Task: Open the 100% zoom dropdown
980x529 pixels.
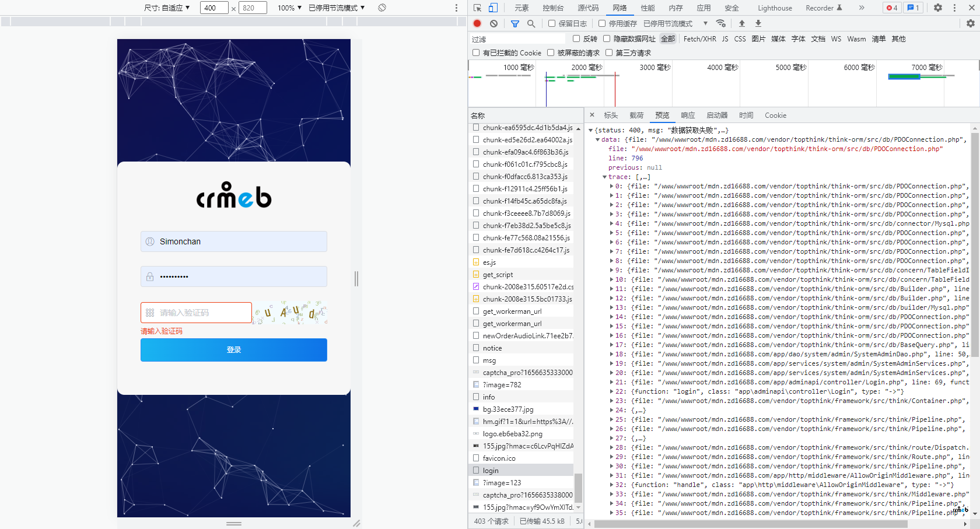Action: coord(289,8)
